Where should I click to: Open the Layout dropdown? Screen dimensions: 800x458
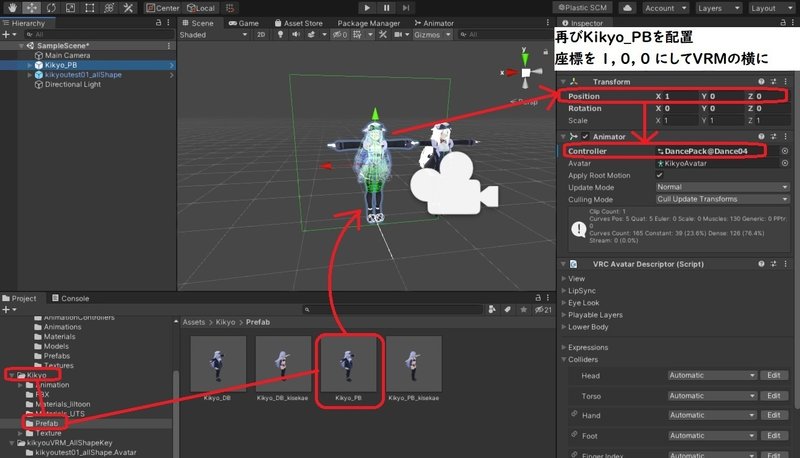770,8
